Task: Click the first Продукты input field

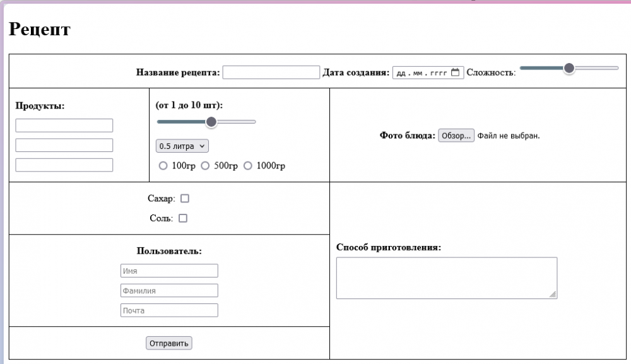Action: [64, 126]
